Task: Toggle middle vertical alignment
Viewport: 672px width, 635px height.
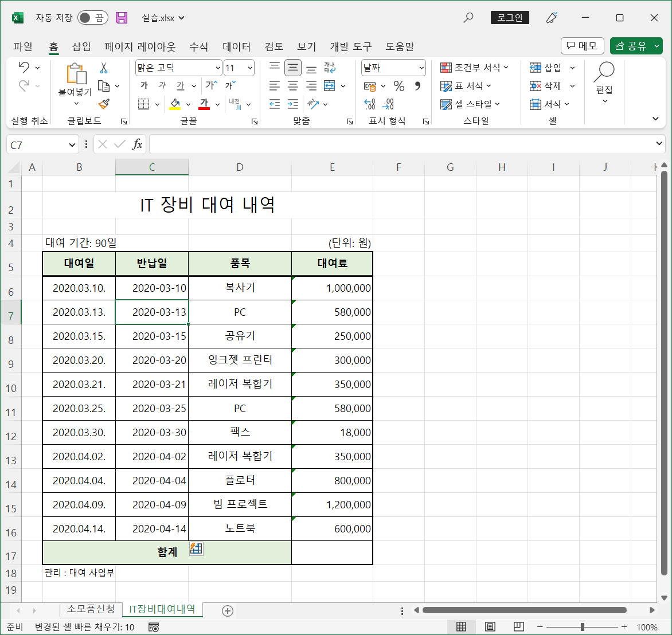Action: (293, 67)
